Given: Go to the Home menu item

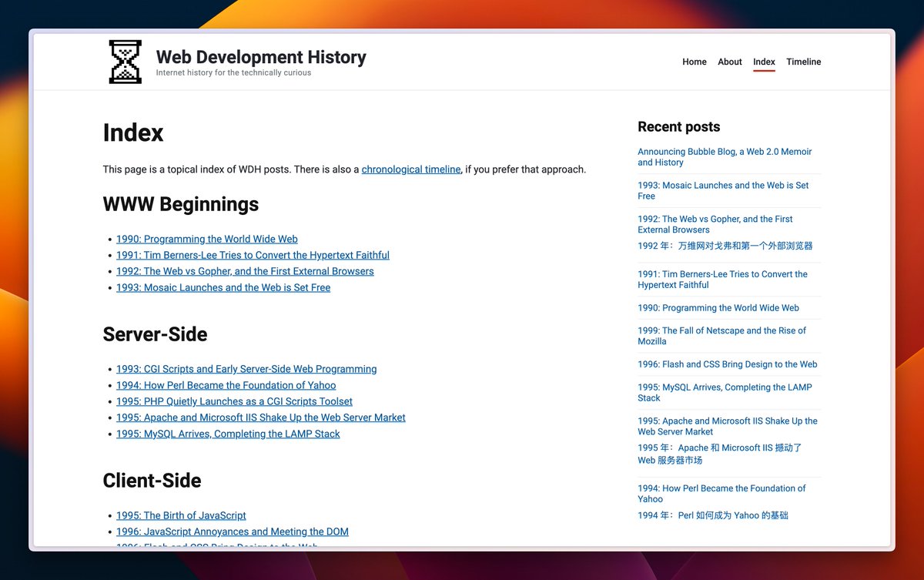Looking at the screenshot, I should click(695, 62).
